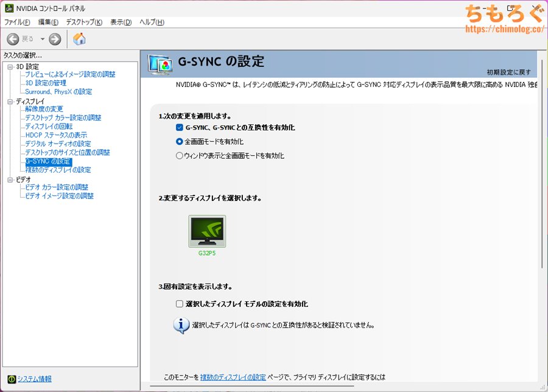Open the 複数のディスプレイの設定 hyperlink in bottom text
Image resolution: width=548 pixels, height=392 pixels.
point(233,377)
